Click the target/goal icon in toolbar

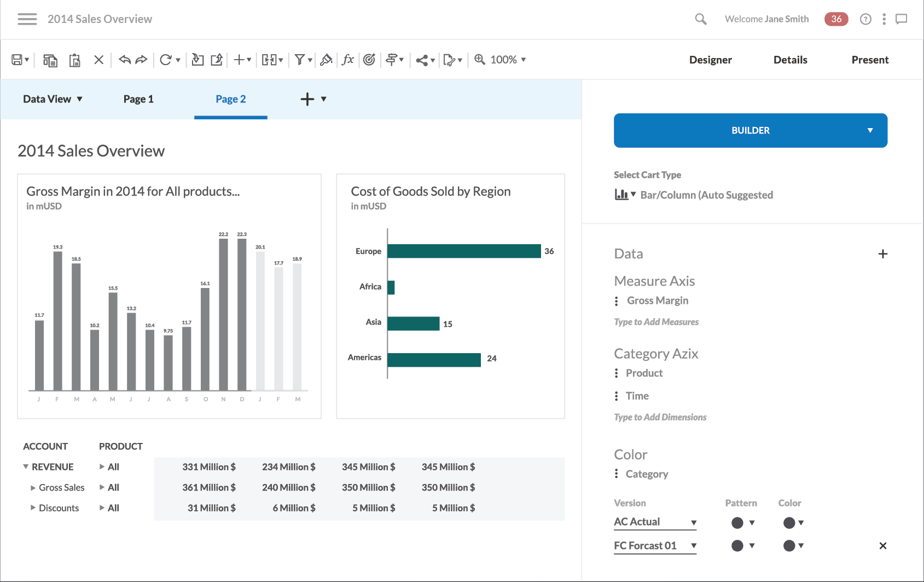[x=369, y=60]
